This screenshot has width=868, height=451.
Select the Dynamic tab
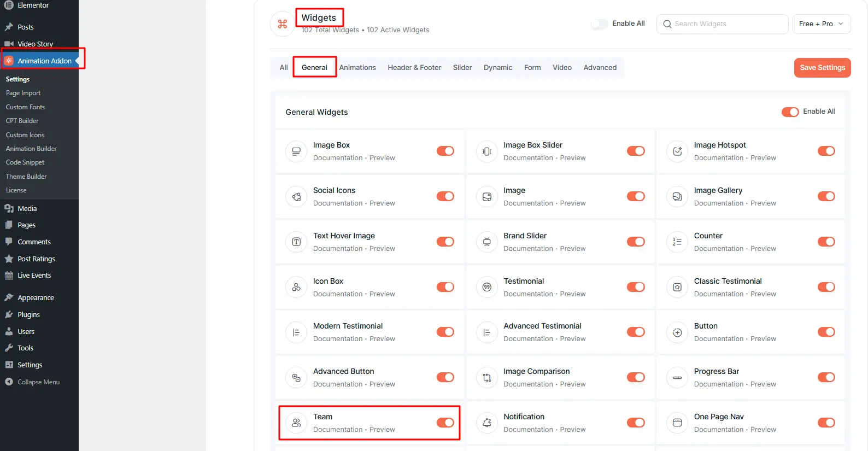(x=498, y=68)
